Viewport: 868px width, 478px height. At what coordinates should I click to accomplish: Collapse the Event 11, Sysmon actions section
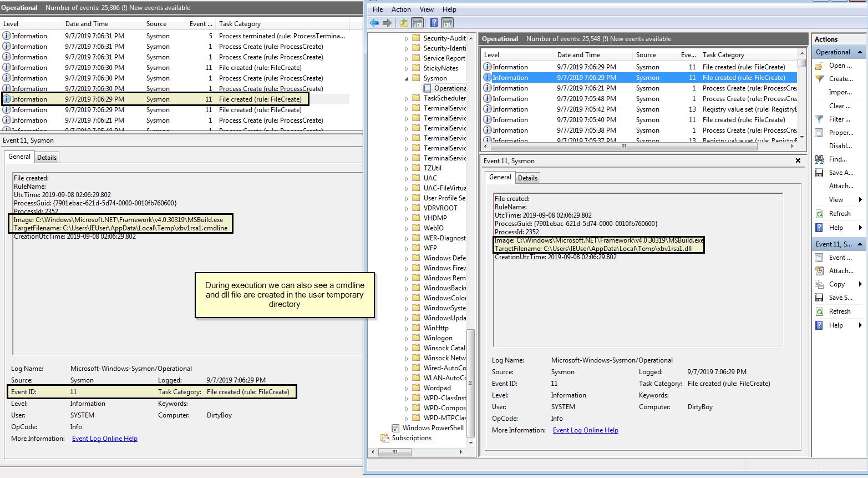(x=860, y=244)
